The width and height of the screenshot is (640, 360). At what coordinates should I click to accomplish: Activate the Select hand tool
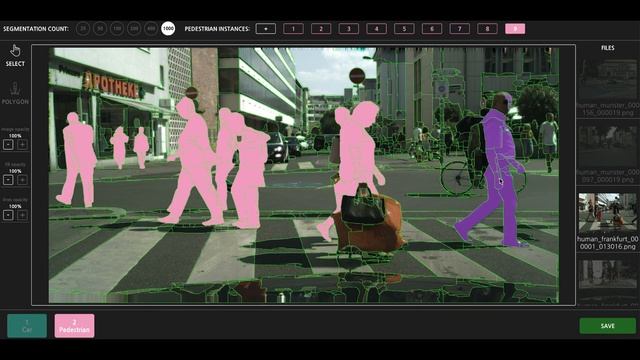[15, 56]
